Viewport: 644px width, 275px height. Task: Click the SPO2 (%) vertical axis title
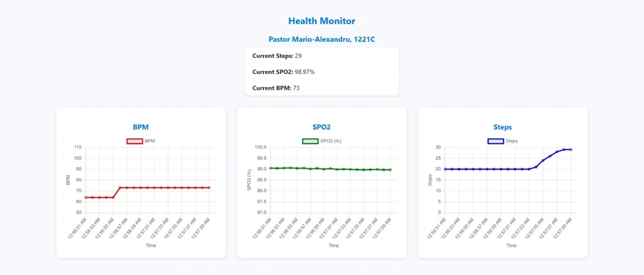pos(249,180)
